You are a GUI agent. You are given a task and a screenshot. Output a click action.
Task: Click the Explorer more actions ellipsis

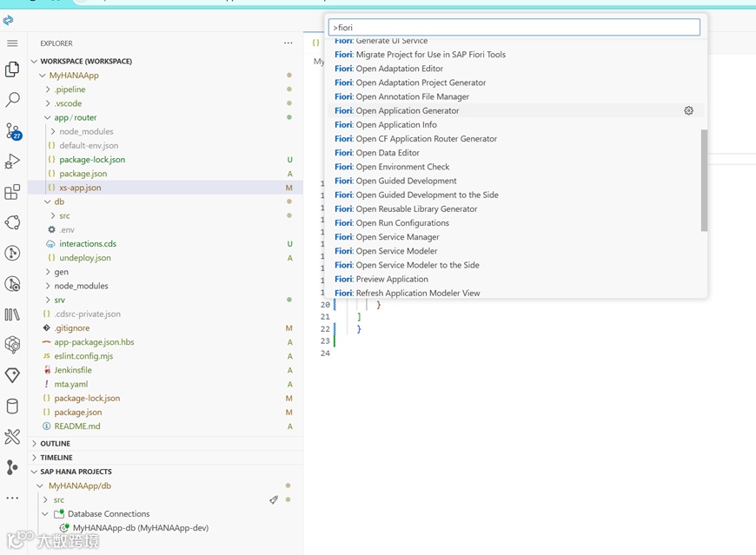(288, 43)
